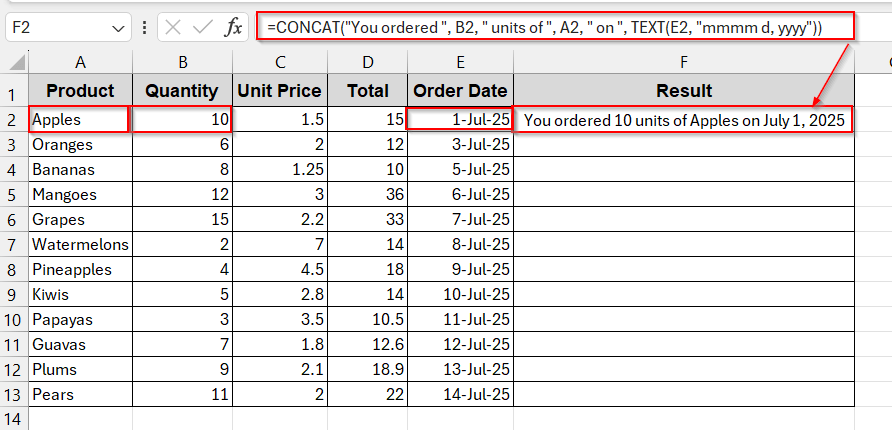The width and height of the screenshot is (892, 430).
Task: Open the Insert Function fx dialog
Action: 233,28
